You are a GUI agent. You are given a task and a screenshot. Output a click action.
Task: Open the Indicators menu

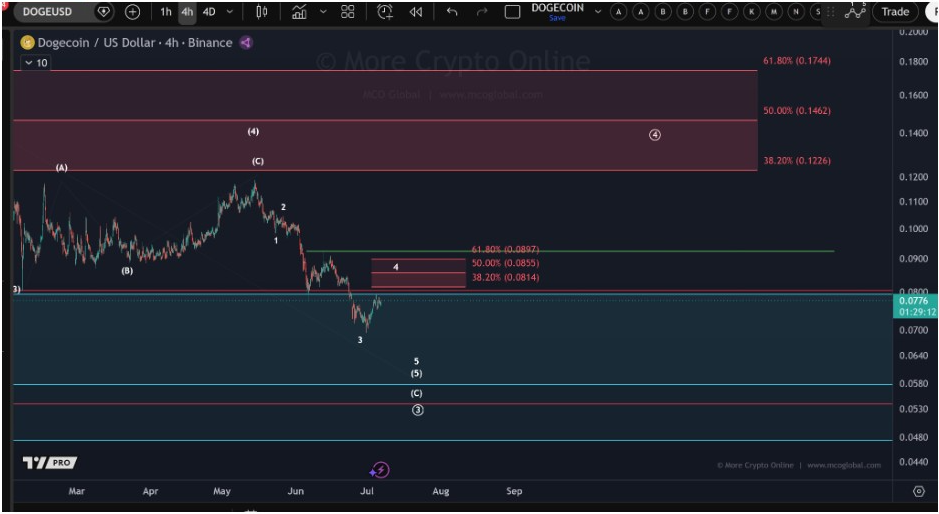click(x=299, y=11)
